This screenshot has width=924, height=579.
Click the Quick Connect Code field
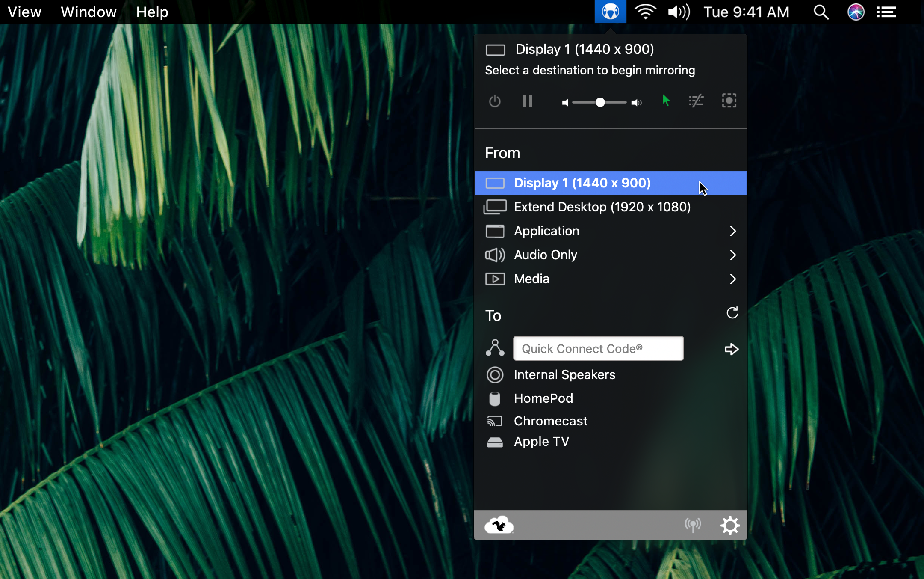point(598,349)
